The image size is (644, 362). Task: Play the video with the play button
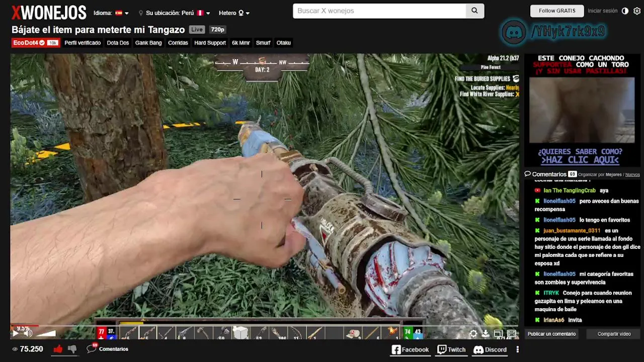point(16,333)
